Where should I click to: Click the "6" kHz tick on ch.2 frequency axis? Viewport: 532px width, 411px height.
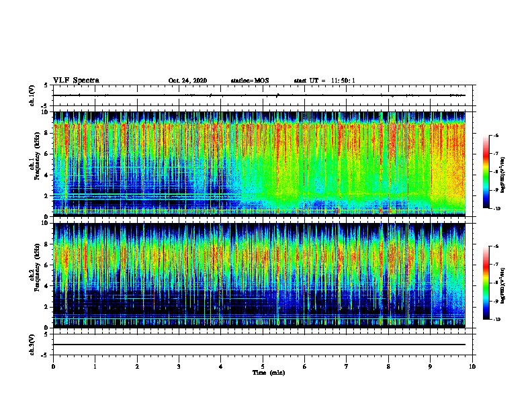tap(46, 265)
